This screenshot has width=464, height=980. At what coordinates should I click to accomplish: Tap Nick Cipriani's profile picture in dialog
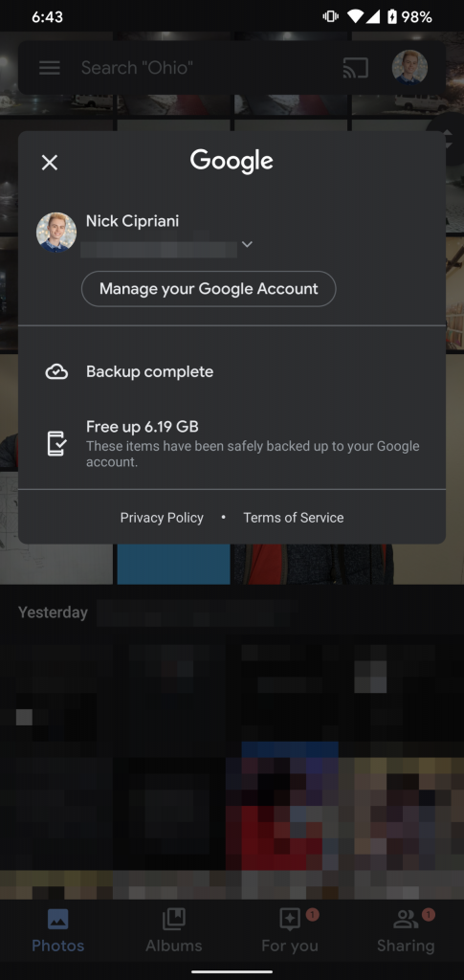click(x=56, y=232)
